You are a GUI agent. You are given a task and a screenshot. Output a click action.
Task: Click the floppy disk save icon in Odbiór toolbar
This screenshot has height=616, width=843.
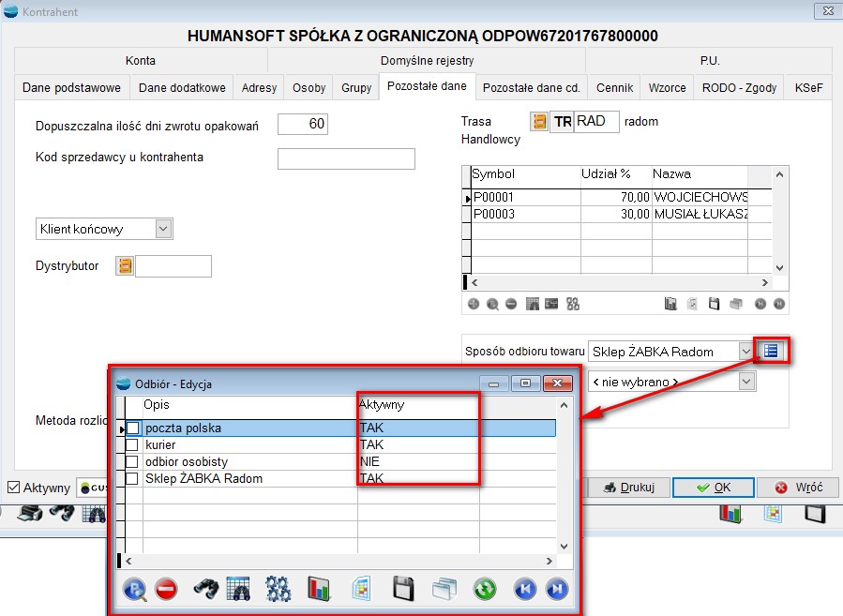pyautogui.click(x=403, y=589)
